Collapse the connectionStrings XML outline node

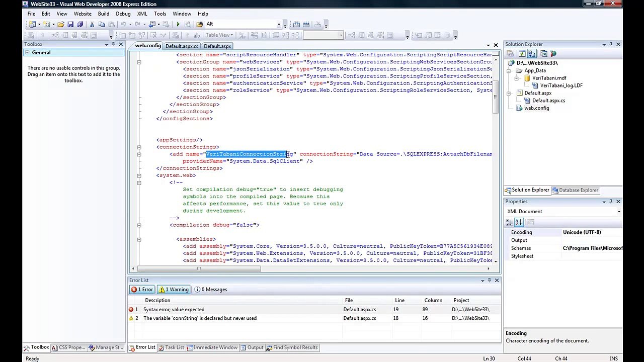click(139, 147)
